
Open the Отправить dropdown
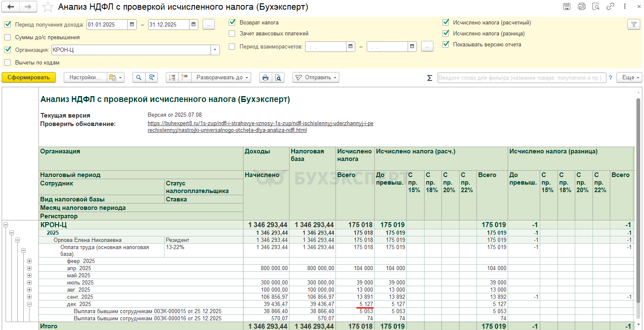point(316,78)
